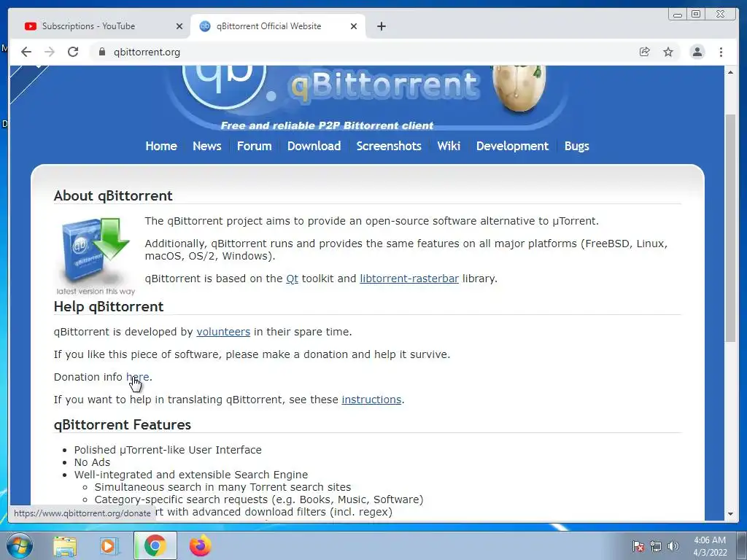Open Windows Explorer from the taskbar
Image resolution: width=747 pixels, height=560 pixels.
click(x=65, y=545)
